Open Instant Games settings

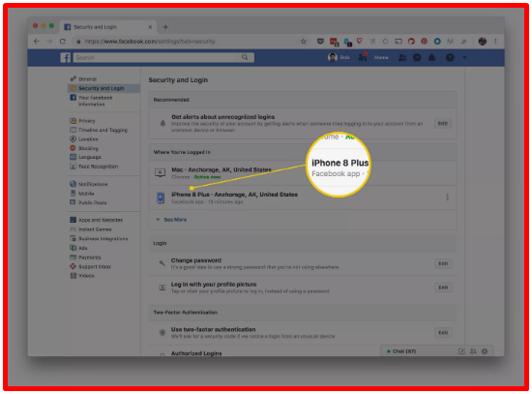[x=91, y=229]
